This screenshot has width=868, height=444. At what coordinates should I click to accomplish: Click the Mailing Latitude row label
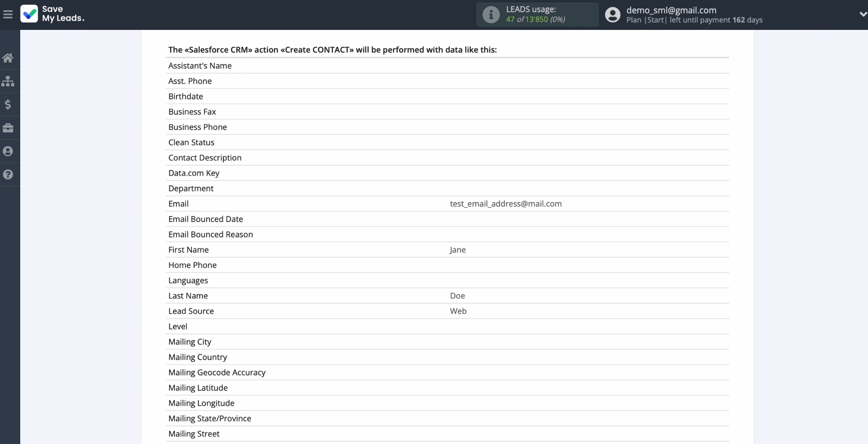pos(198,387)
